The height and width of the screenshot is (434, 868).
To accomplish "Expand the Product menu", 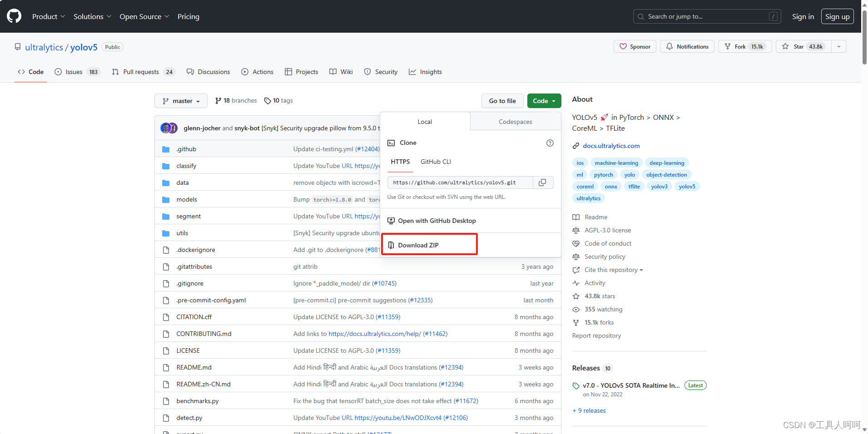I will tap(49, 17).
